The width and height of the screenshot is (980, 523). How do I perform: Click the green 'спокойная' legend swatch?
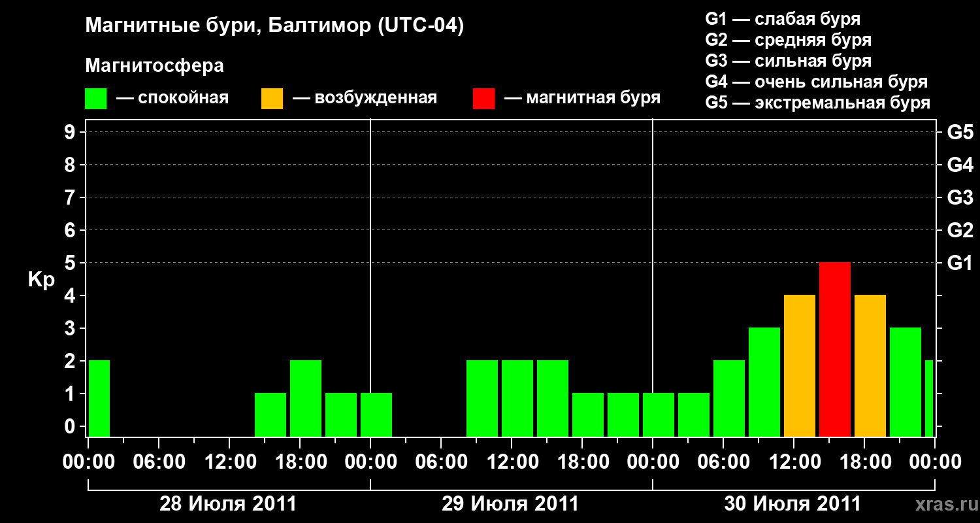point(96,99)
